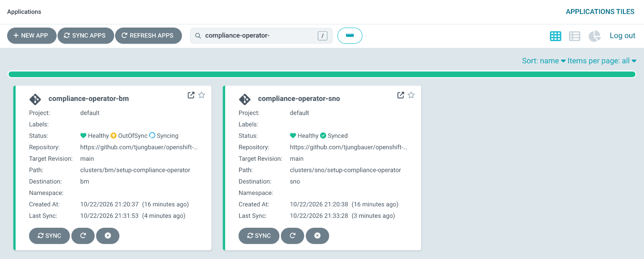This screenshot has width=644, height=259.
Task: Click path clusters/sno/setup-compliance-operator
Action: pos(345,170)
